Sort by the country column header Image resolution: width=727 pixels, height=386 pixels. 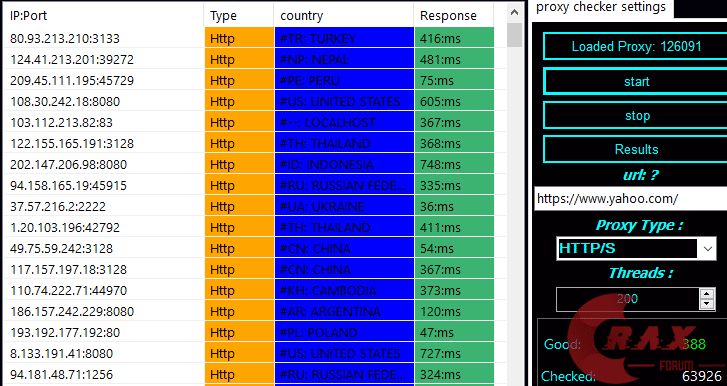pos(344,15)
